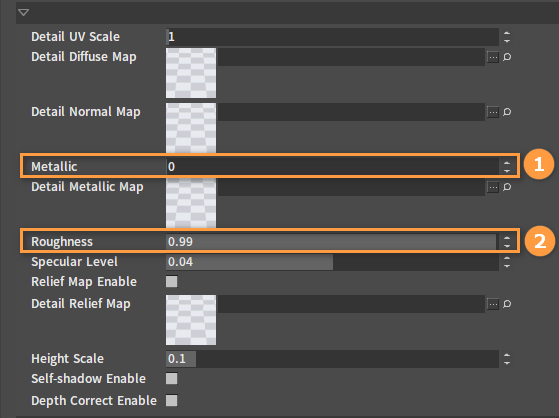Viewport: 559px width, 418px height.
Task: Open browse dialog for Detail Normal Map
Action: pyautogui.click(x=493, y=112)
